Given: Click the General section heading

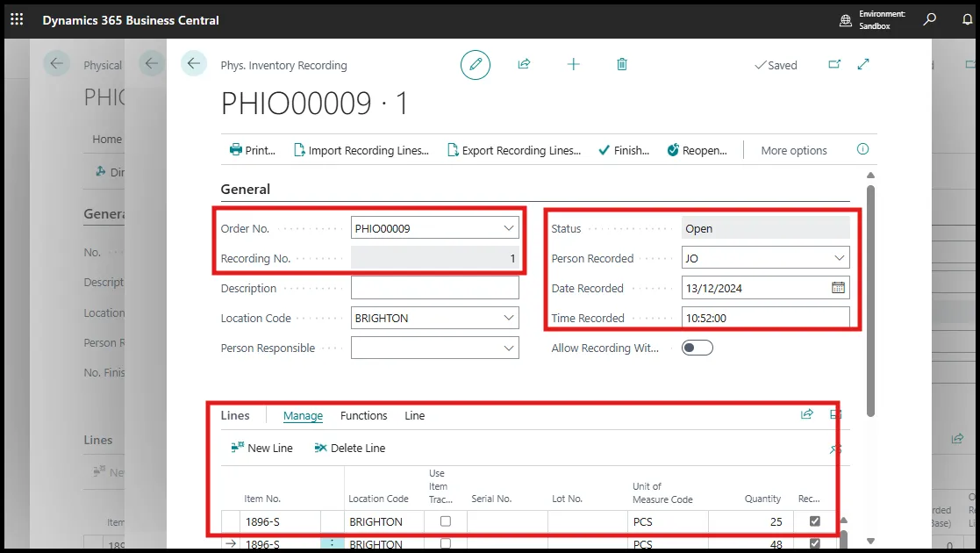Looking at the screenshot, I should click(x=246, y=189).
